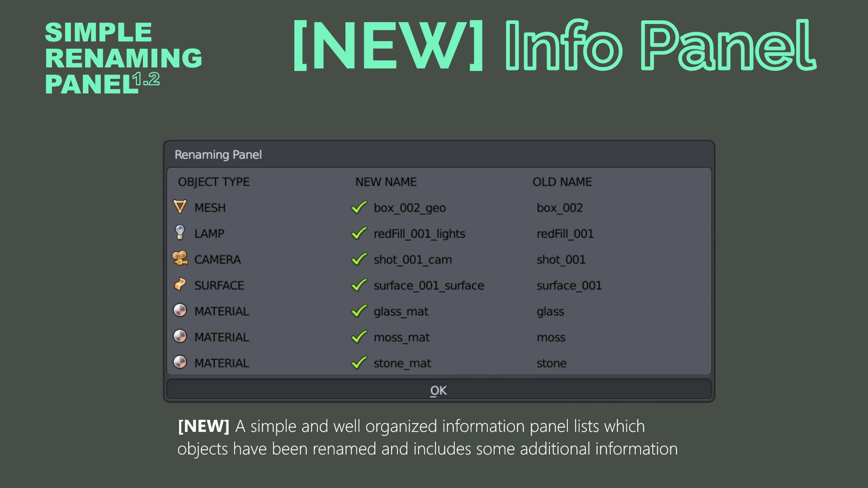Click the MESH triangle icon
The width and height of the screenshot is (868, 488).
(180, 207)
